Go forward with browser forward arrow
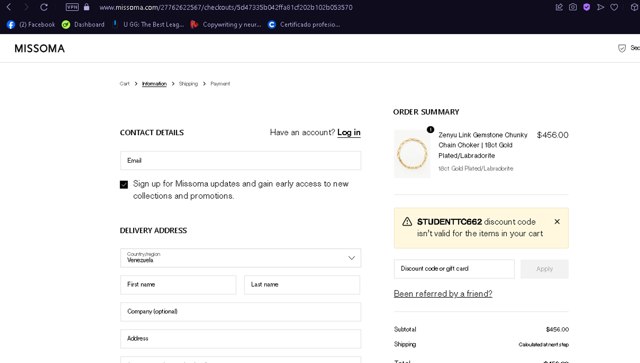Image resolution: width=640 pixels, height=363 pixels. pyautogui.click(x=26, y=7)
